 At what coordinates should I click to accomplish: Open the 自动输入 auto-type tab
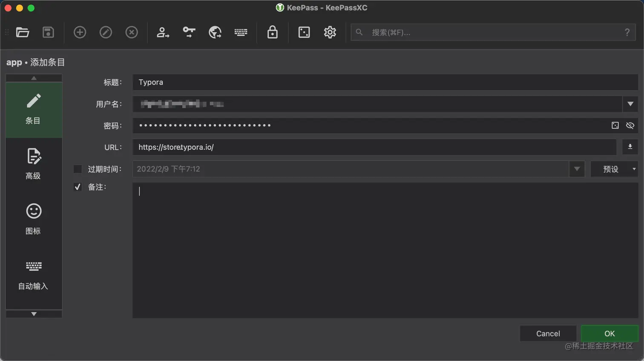pos(34,275)
